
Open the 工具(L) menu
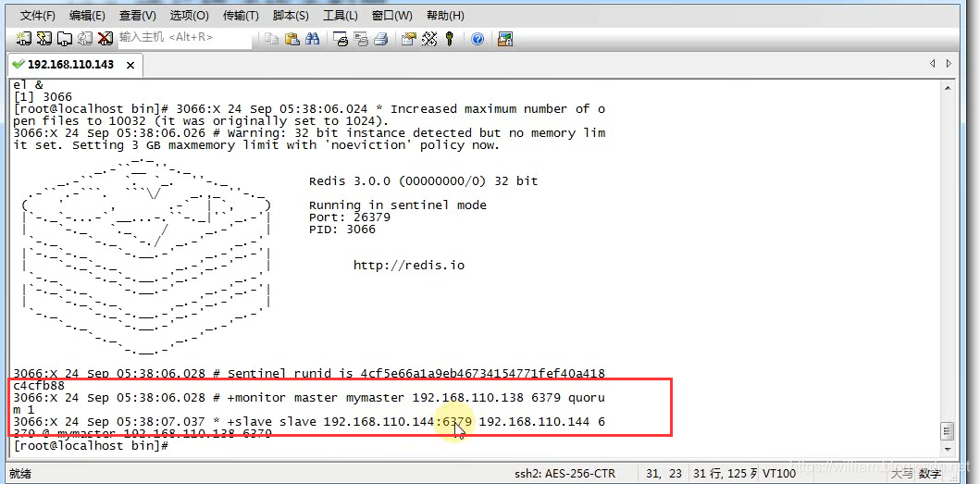pyautogui.click(x=341, y=15)
